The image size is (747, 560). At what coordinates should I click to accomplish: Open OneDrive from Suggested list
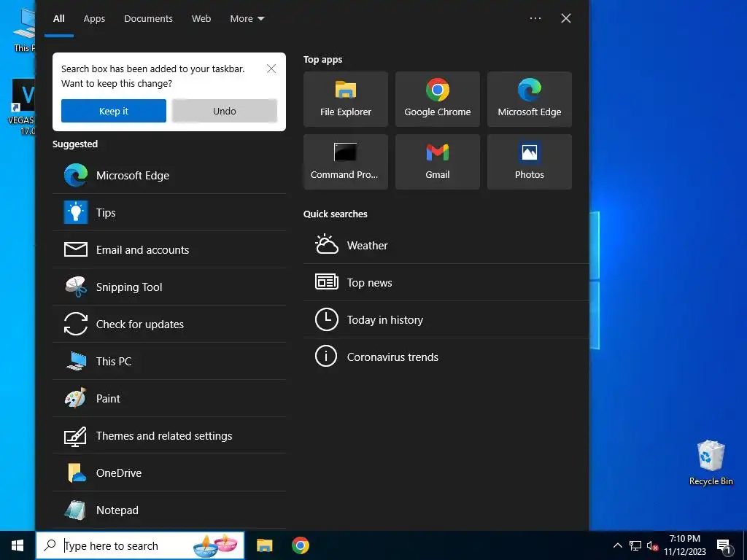pos(169,472)
